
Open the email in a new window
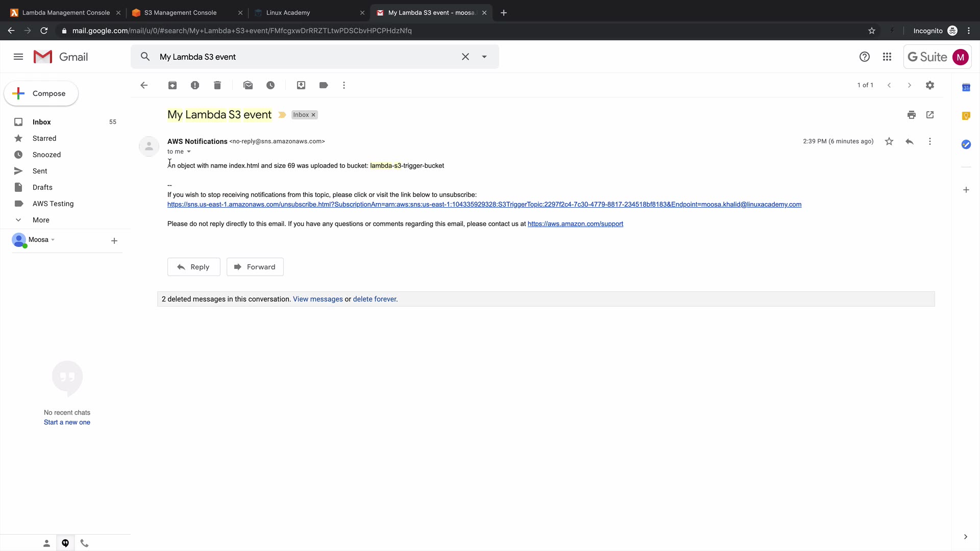click(x=930, y=115)
